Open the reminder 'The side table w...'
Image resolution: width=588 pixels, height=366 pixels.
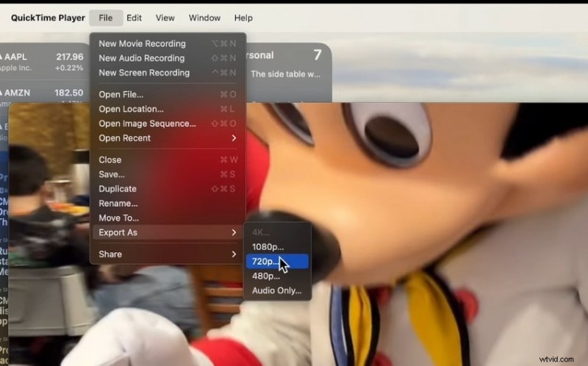pyautogui.click(x=285, y=74)
